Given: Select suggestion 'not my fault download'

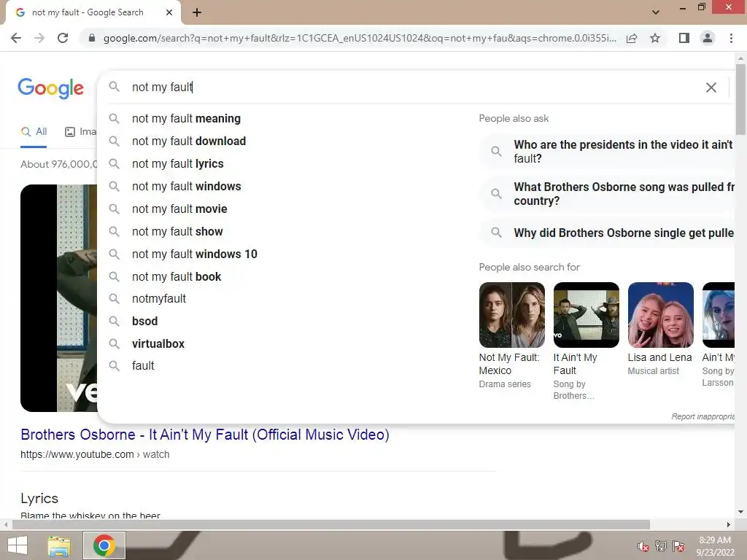Looking at the screenshot, I should (189, 141).
